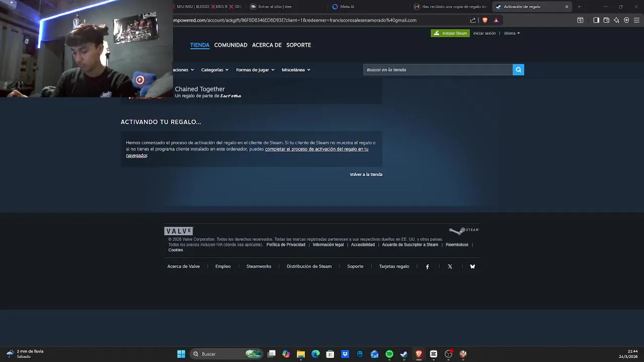Open the browser hamburger menu
The width and height of the screenshot is (644, 362).
[x=637, y=20]
